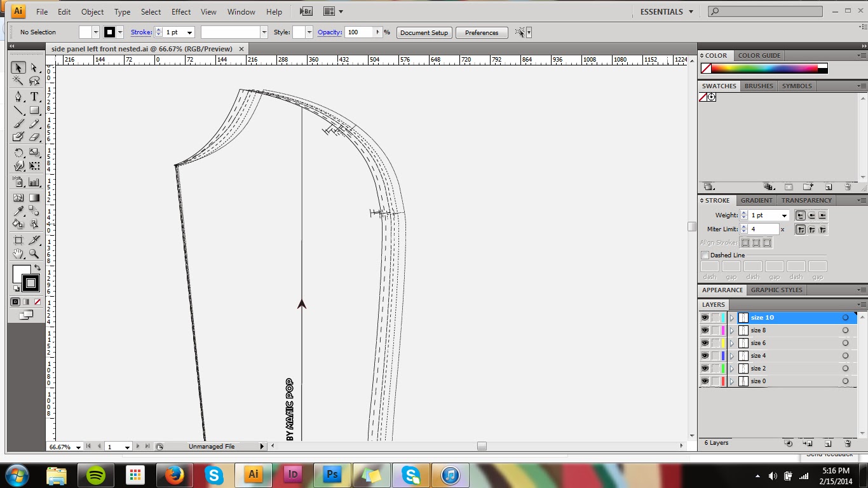Pick the Paintbrush tool
This screenshot has width=868, height=488.
pyautogui.click(x=18, y=124)
